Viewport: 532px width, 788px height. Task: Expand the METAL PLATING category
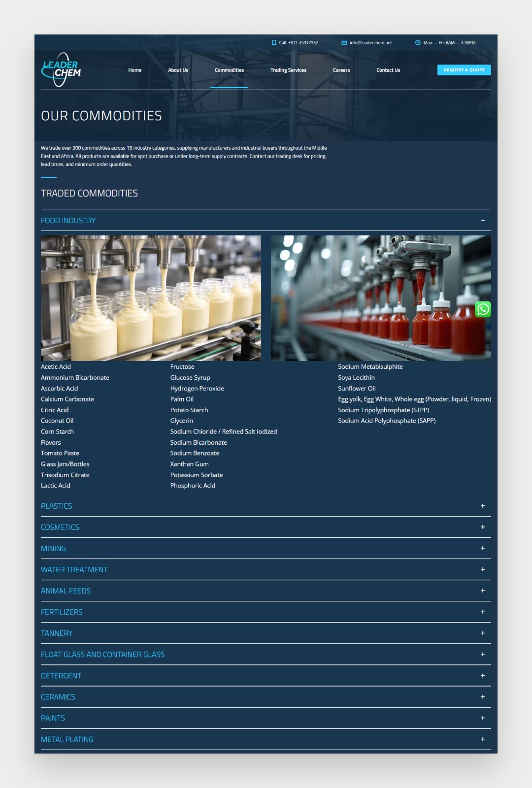[266, 739]
